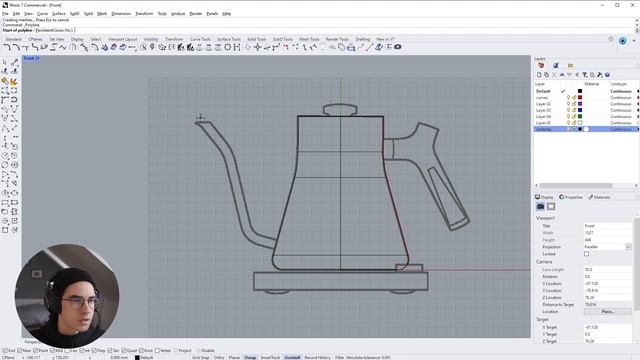
Task: Click the Layers panel horizontal scrollbar
Action: 577,185
